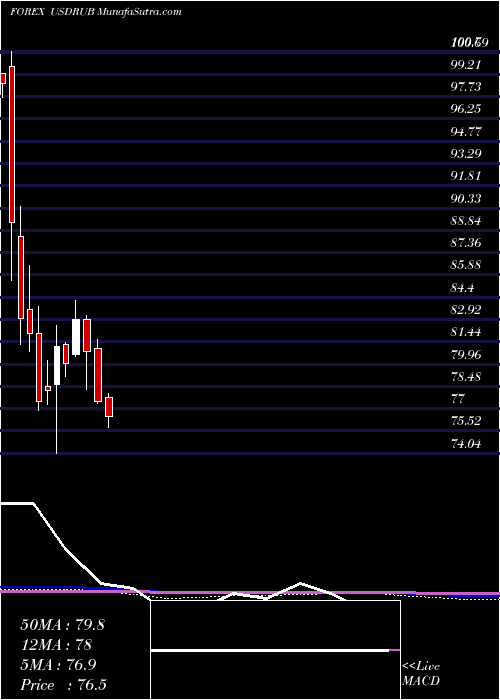
Task: Click the 88.84 price axis label
Action: click(x=466, y=221)
